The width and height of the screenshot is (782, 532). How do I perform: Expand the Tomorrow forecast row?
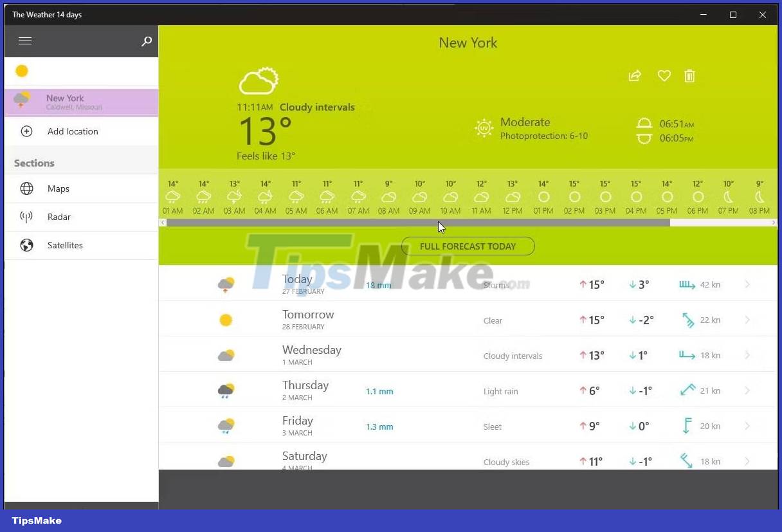pos(747,320)
